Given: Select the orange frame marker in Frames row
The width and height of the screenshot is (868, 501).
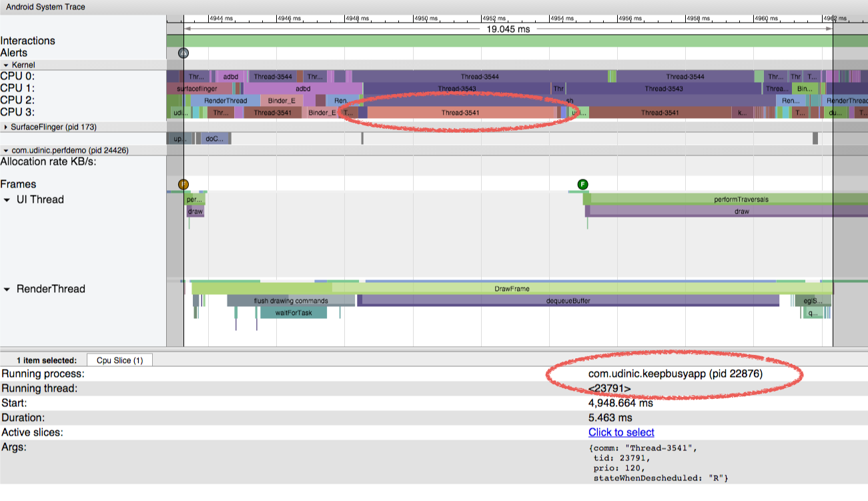Looking at the screenshot, I should [183, 184].
